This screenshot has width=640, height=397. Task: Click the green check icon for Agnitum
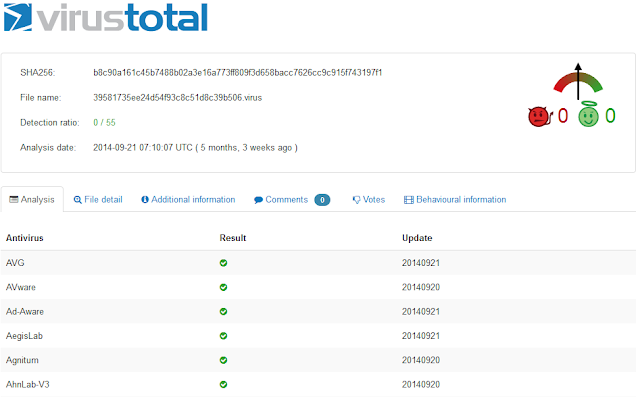[x=223, y=360]
